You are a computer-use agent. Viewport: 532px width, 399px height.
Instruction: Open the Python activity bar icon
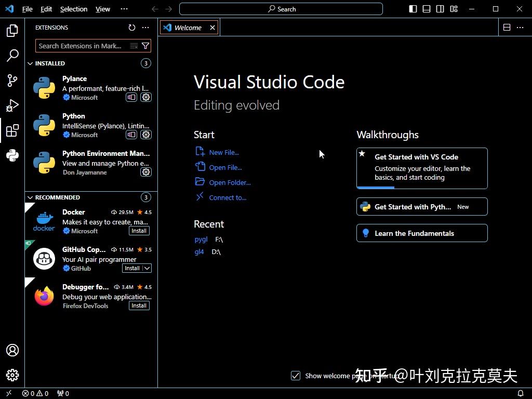(x=12, y=155)
